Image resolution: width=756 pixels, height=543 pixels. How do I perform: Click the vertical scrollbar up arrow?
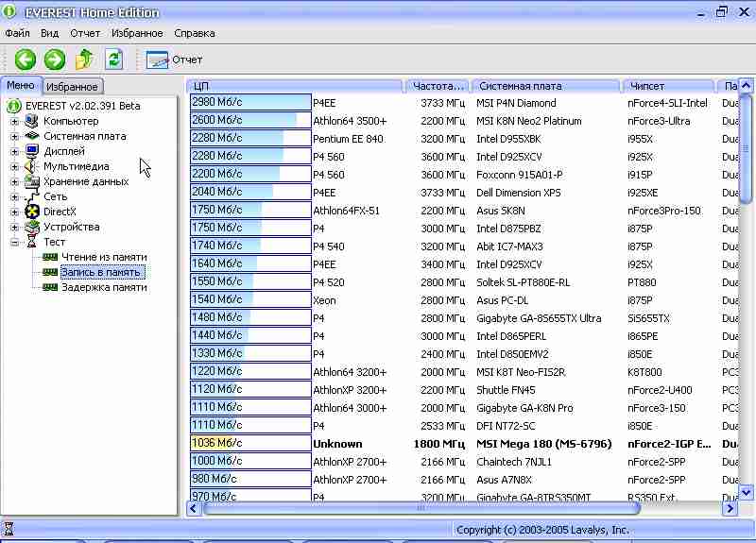(746, 86)
